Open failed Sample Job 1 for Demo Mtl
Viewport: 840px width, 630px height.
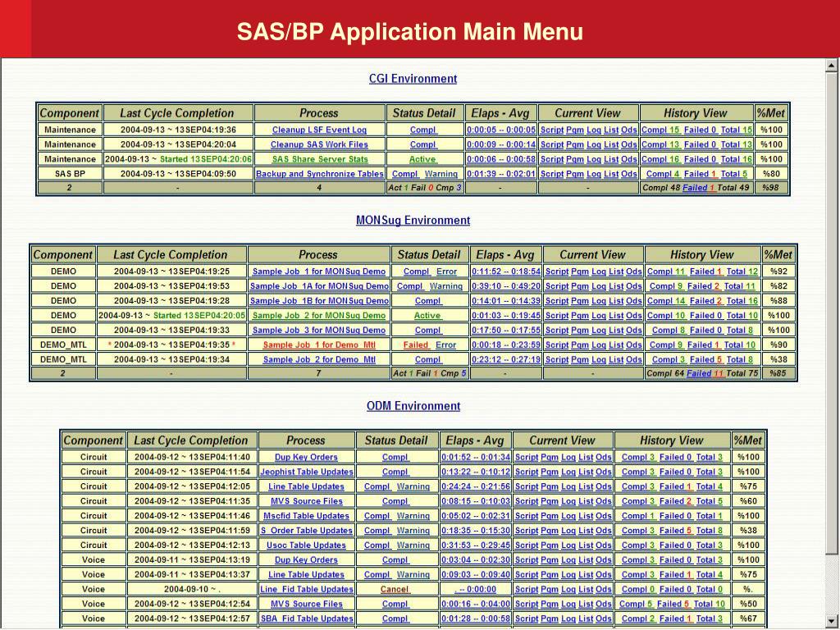tap(319, 345)
